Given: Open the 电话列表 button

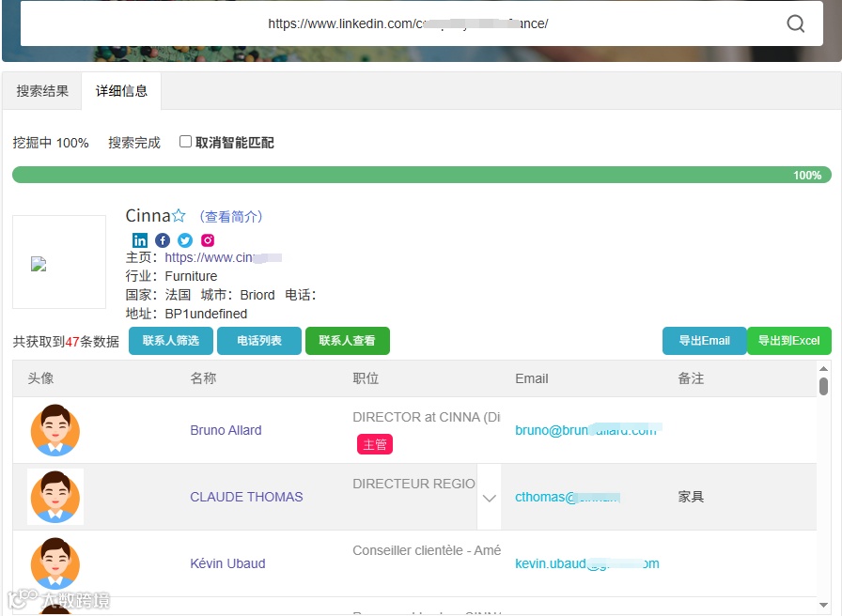Looking at the screenshot, I should [259, 341].
